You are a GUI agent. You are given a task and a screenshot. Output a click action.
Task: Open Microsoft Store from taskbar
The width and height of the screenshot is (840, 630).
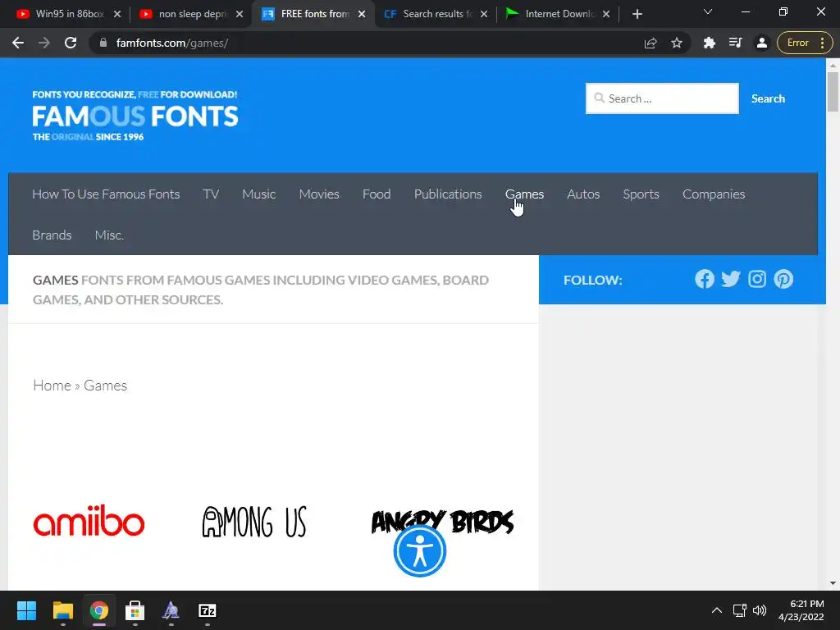tap(135, 610)
